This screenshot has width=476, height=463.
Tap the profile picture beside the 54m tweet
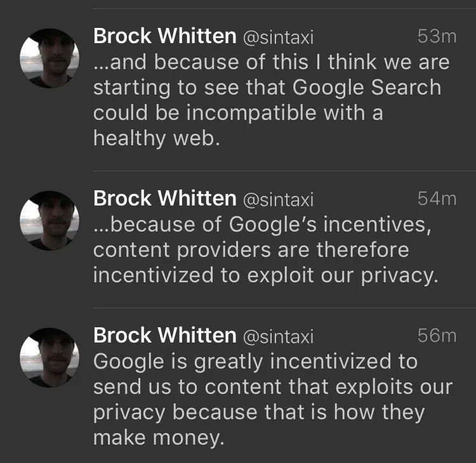(x=50, y=221)
